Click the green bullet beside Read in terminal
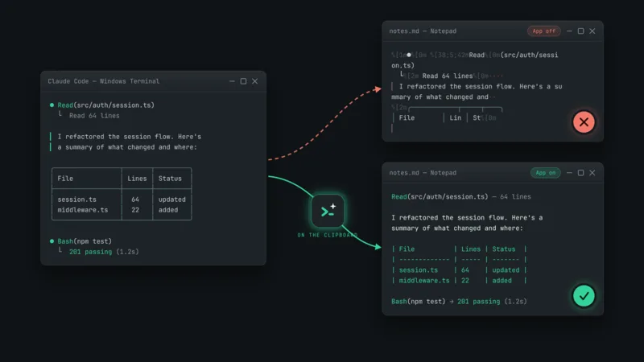This screenshot has height=362, width=644. pyautogui.click(x=52, y=105)
